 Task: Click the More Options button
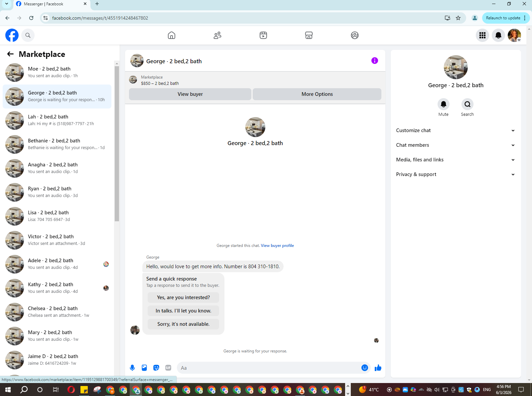317,94
